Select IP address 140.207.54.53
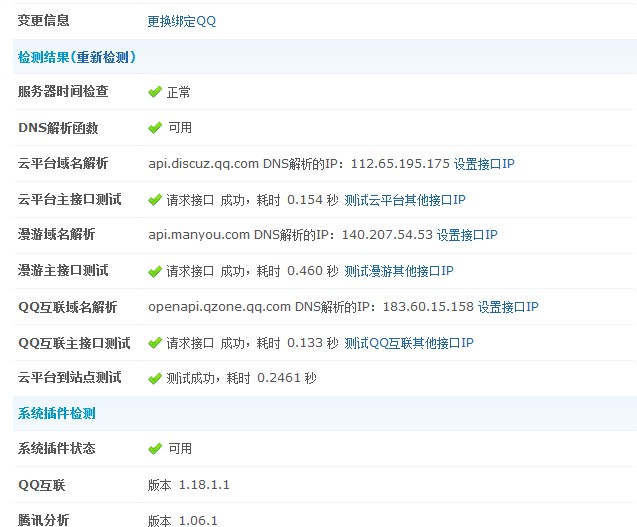The image size is (637, 527). coord(387,235)
